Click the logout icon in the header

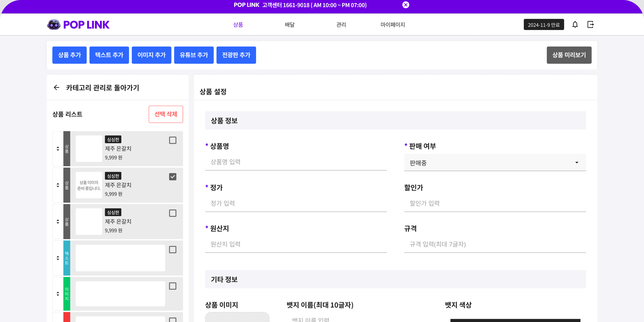click(591, 24)
